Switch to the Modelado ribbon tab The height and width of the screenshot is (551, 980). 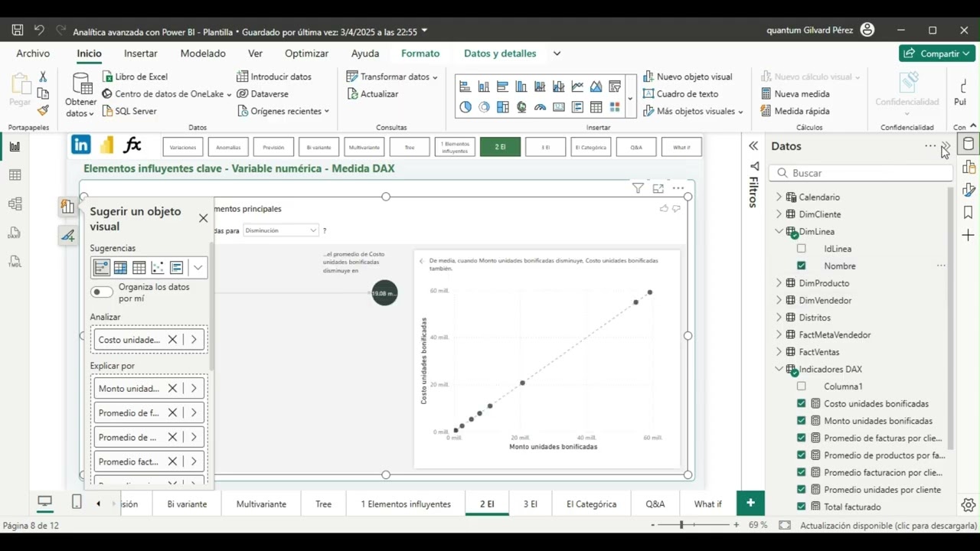[203, 54]
